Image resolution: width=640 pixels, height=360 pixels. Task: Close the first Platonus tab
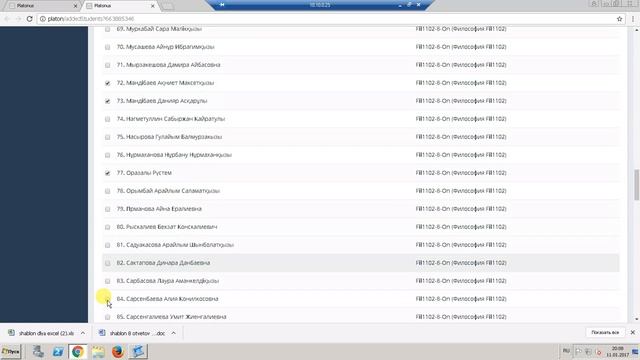pos(75,6)
